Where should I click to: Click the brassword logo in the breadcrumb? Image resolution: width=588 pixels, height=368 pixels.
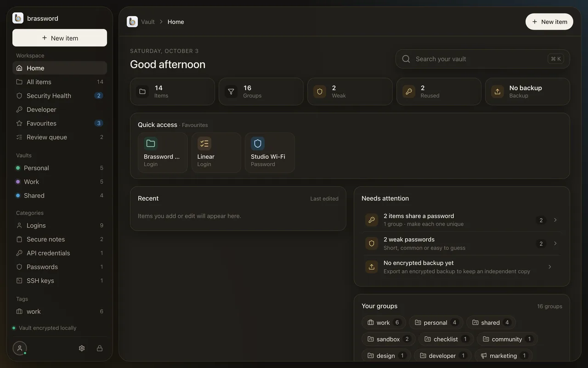click(132, 22)
